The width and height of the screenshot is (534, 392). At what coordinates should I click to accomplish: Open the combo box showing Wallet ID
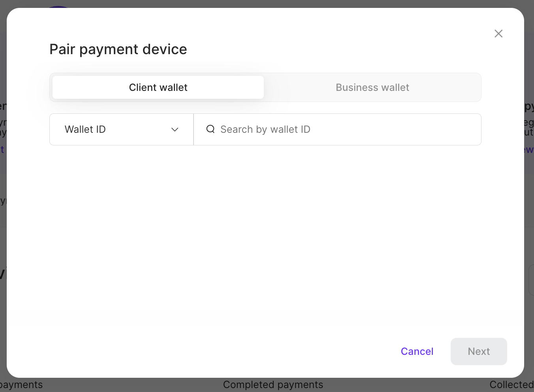(121, 129)
